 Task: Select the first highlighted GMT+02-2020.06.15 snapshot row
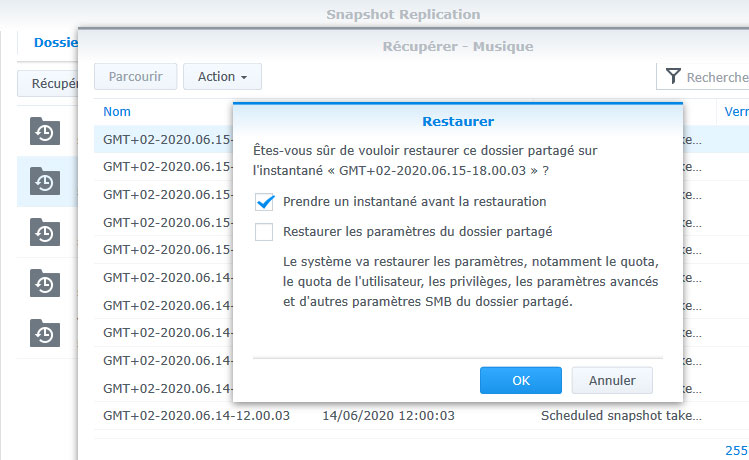point(163,139)
